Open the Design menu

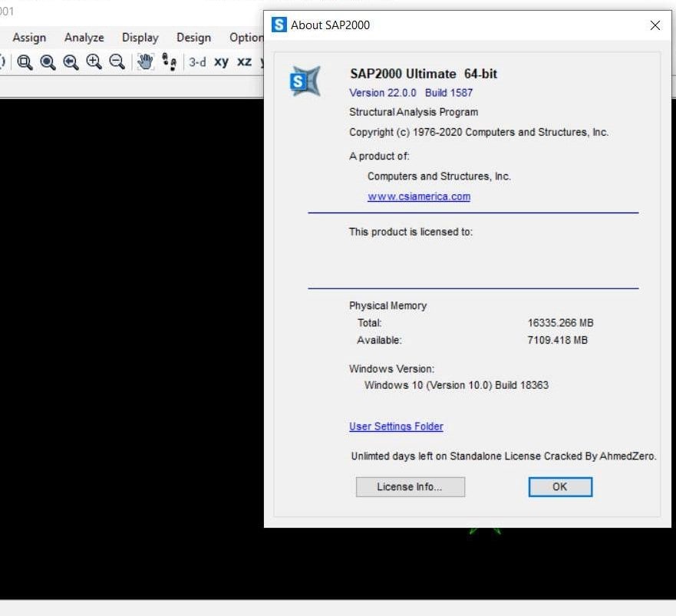click(x=193, y=38)
